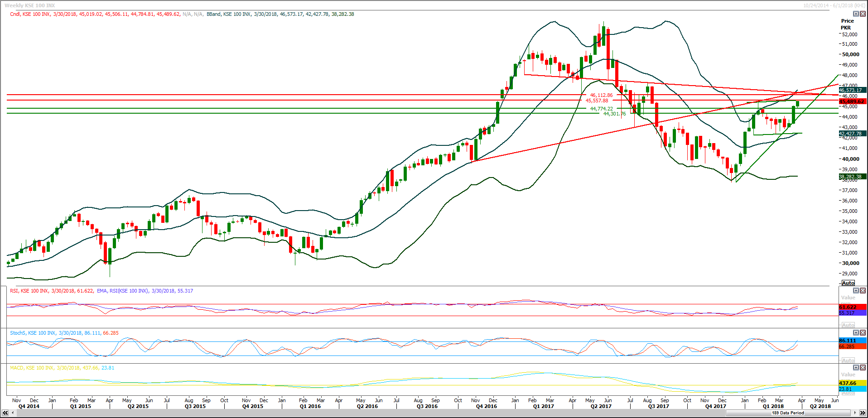868x418 pixels.
Task: Close the Stochastic indicator pane
Action: point(863,333)
